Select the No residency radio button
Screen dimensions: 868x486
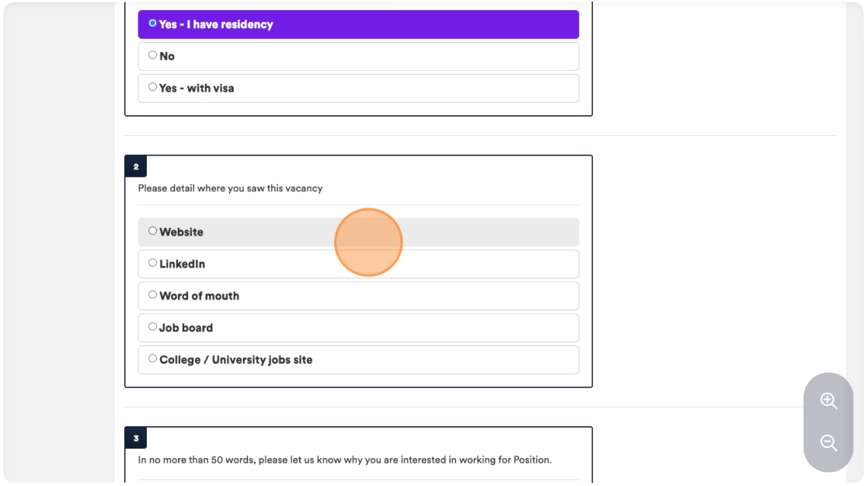pyautogui.click(x=152, y=55)
